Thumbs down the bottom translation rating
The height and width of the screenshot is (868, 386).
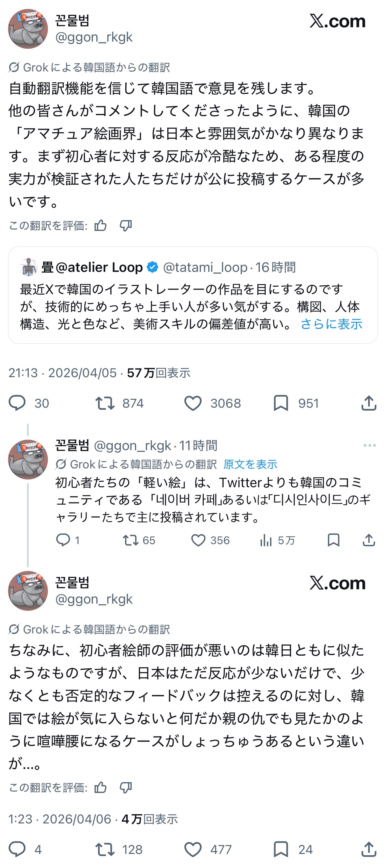coord(126,788)
